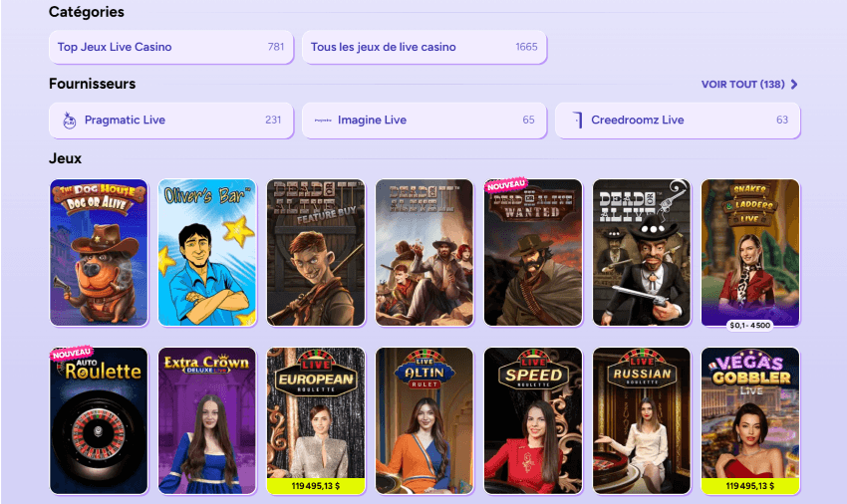Select the Pragmatic Live provider

point(170,120)
